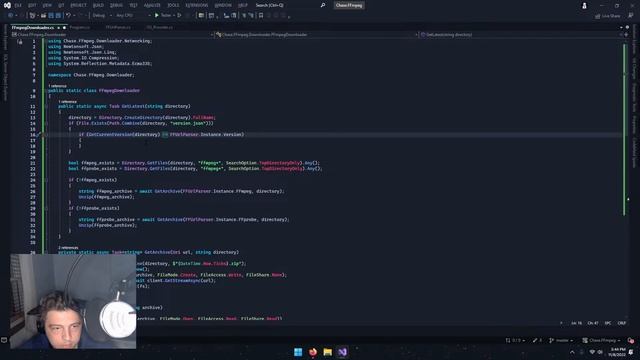Click the feedback icon beside Live Share

630,16
